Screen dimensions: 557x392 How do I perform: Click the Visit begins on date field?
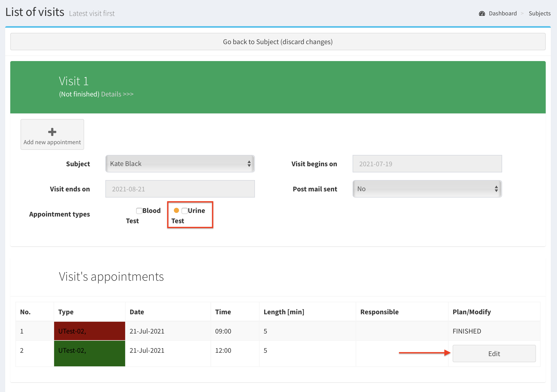coord(427,164)
